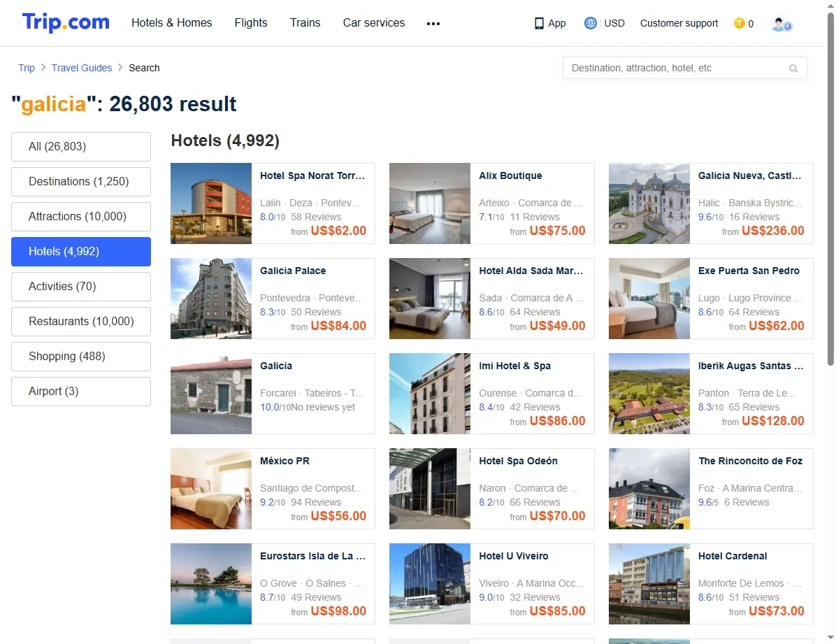Focus the destination search field

[x=684, y=68]
